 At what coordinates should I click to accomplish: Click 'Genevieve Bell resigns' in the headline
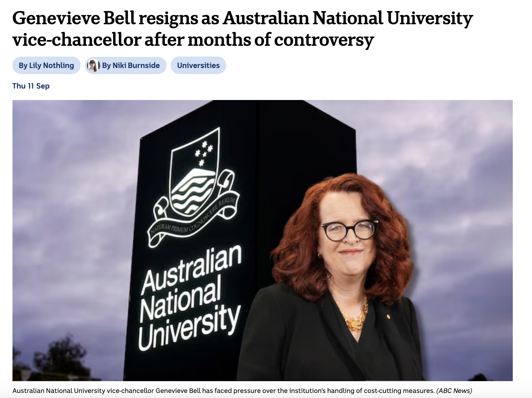(x=105, y=19)
